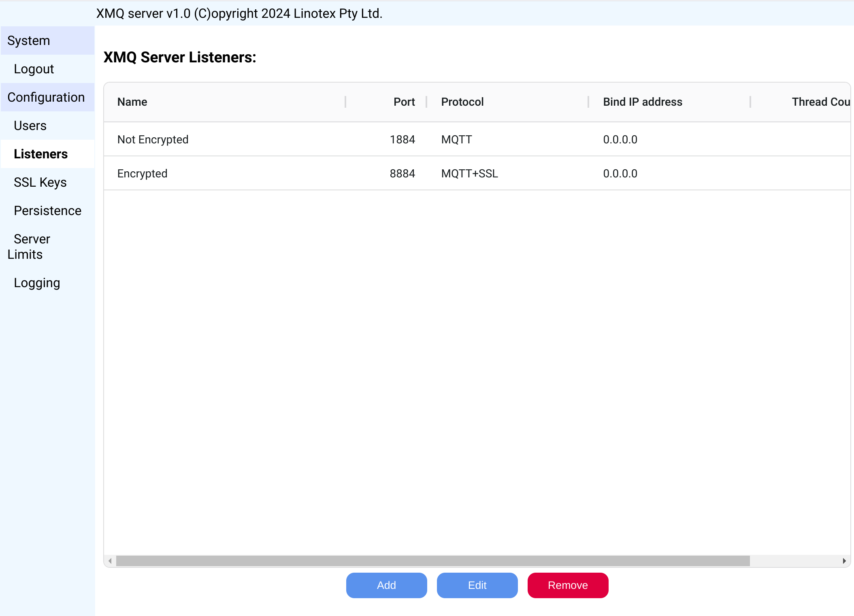854x616 pixels.
Task: Open the Persistence settings page
Action: [47, 211]
